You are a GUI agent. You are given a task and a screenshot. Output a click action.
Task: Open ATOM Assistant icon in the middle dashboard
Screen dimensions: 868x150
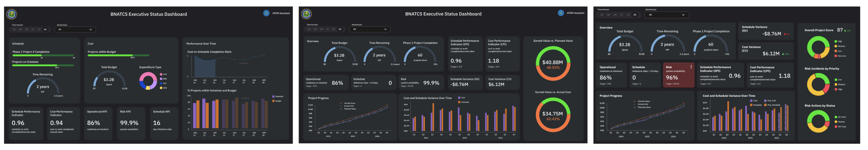tap(561, 13)
